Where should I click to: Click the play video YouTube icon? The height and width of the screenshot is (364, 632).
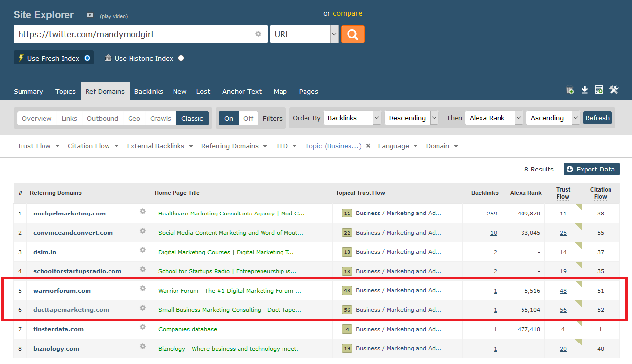click(90, 15)
